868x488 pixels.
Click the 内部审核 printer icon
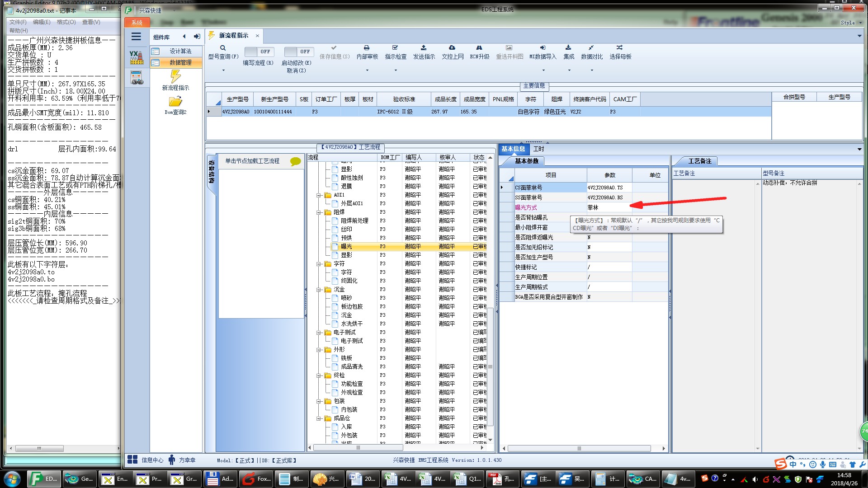pos(367,47)
